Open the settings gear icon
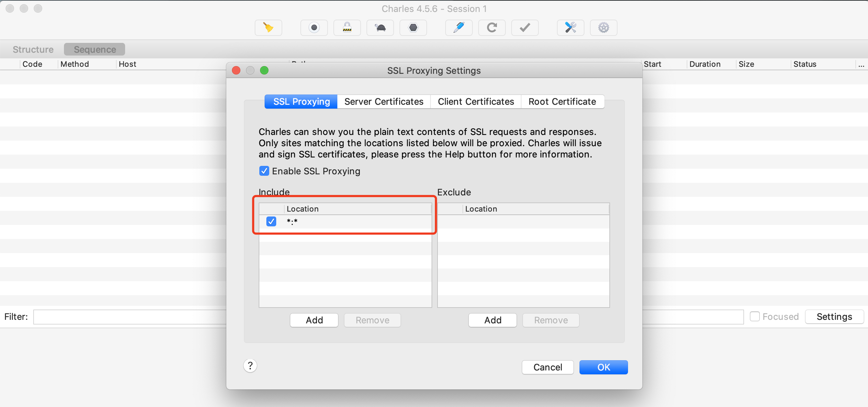The image size is (868, 407). (x=603, y=28)
